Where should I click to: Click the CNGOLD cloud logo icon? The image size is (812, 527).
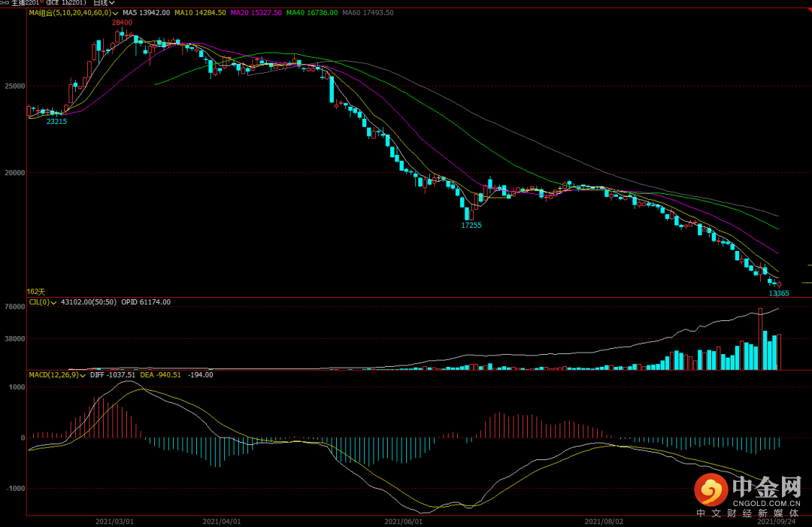pos(710,491)
